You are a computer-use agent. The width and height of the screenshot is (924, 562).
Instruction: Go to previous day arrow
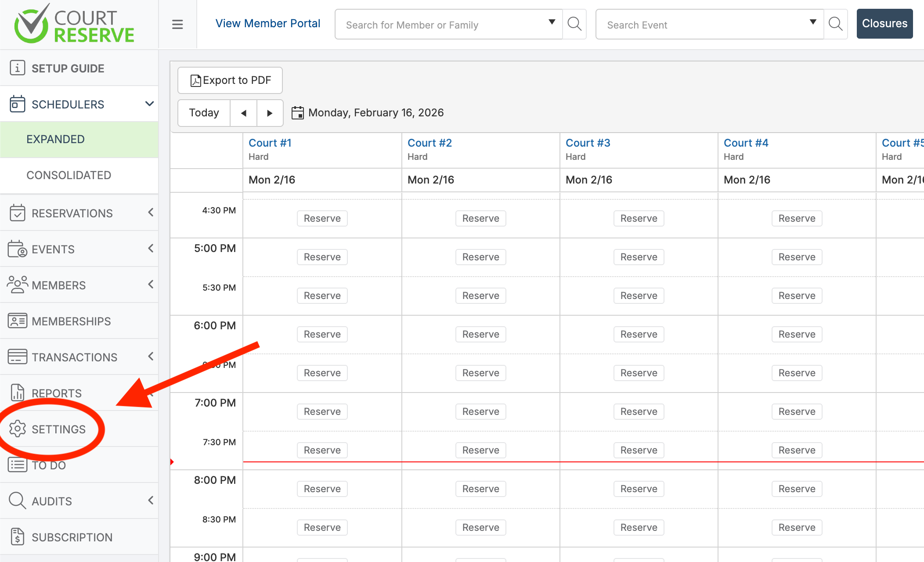[x=244, y=113]
